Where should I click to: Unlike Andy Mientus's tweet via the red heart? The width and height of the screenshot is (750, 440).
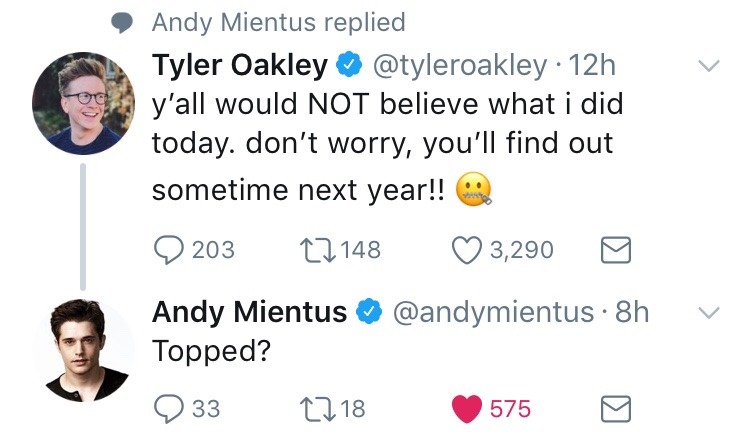[467, 409]
